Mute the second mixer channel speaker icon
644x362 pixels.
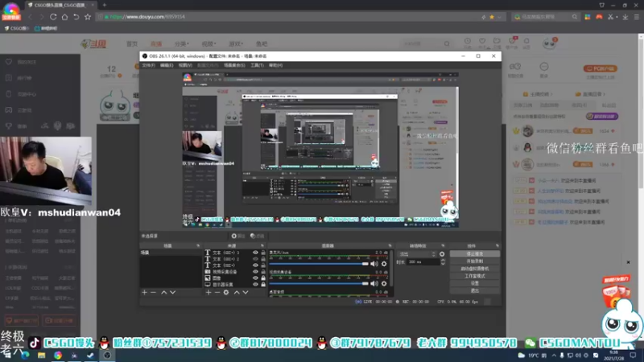tap(374, 283)
